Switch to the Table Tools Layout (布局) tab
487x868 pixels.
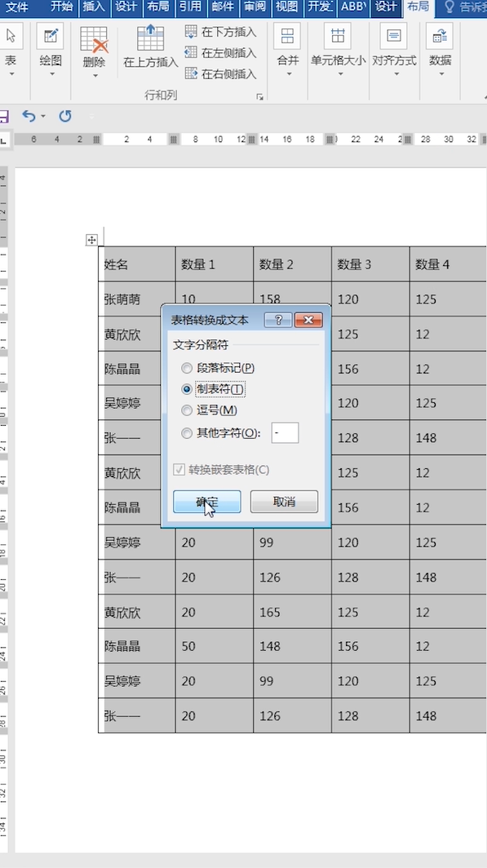418,7
